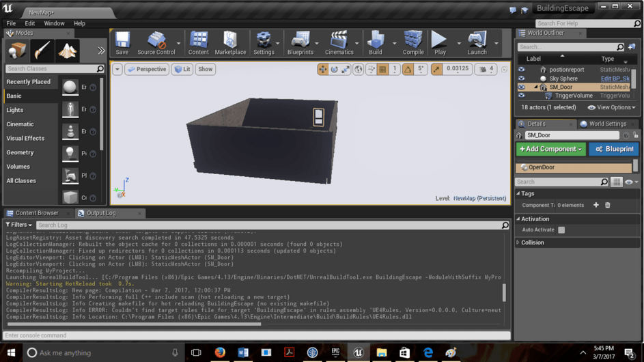Image resolution: width=644 pixels, height=362 pixels.
Task: Launch the game on device
Action: pos(477,43)
